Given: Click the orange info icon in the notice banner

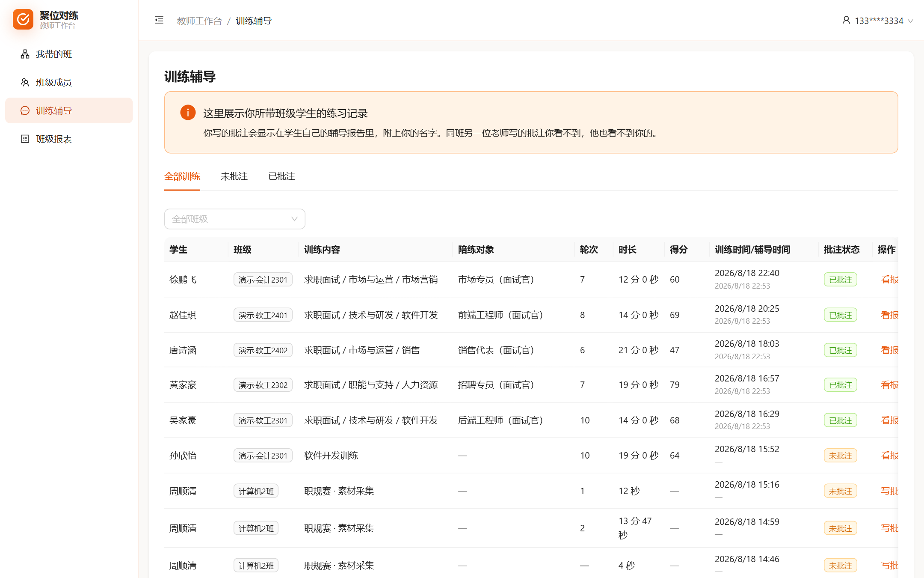Looking at the screenshot, I should pos(188,113).
